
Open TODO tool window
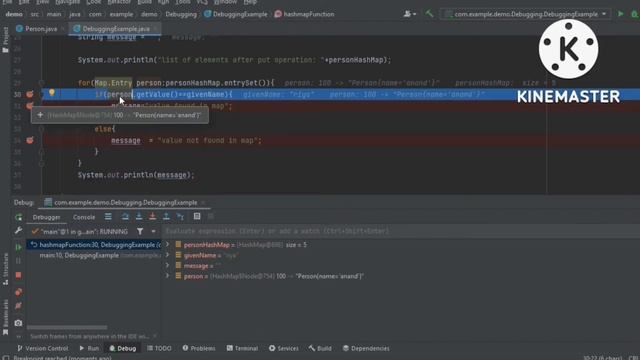pyautogui.click(x=159, y=348)
